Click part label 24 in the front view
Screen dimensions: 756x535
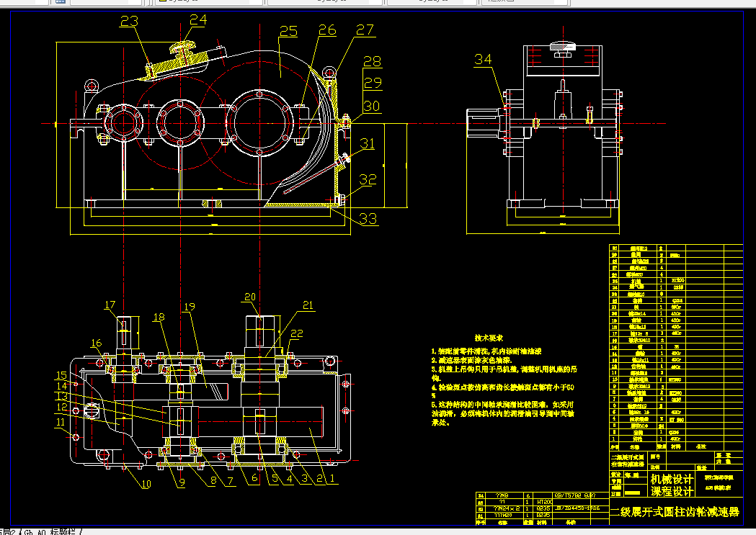click(x=198, y=19)
